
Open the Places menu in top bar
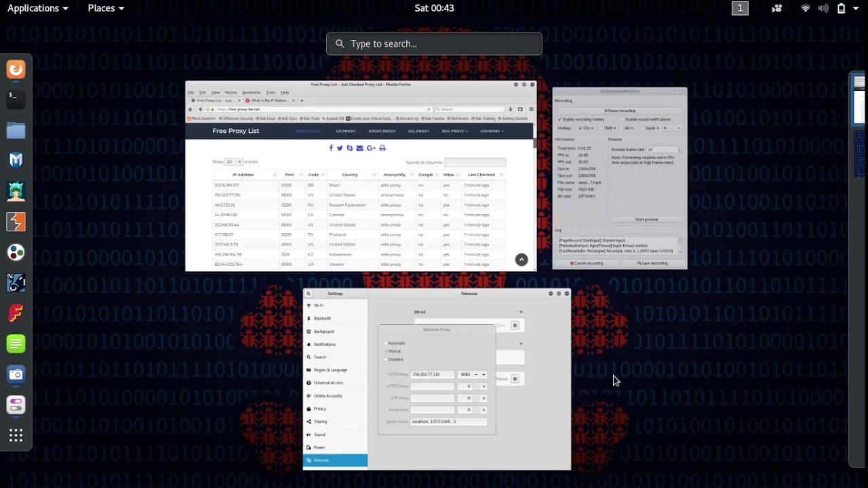point(106,8)
